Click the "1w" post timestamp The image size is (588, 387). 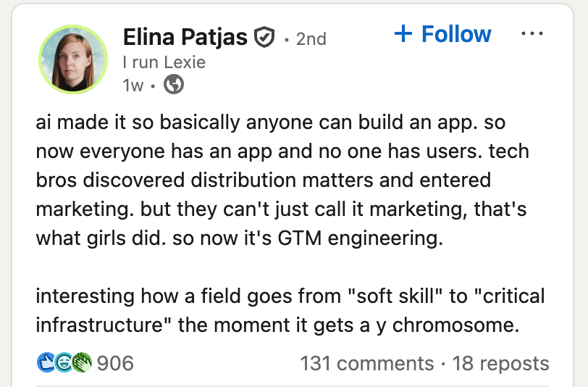click(x=133, y=86)
